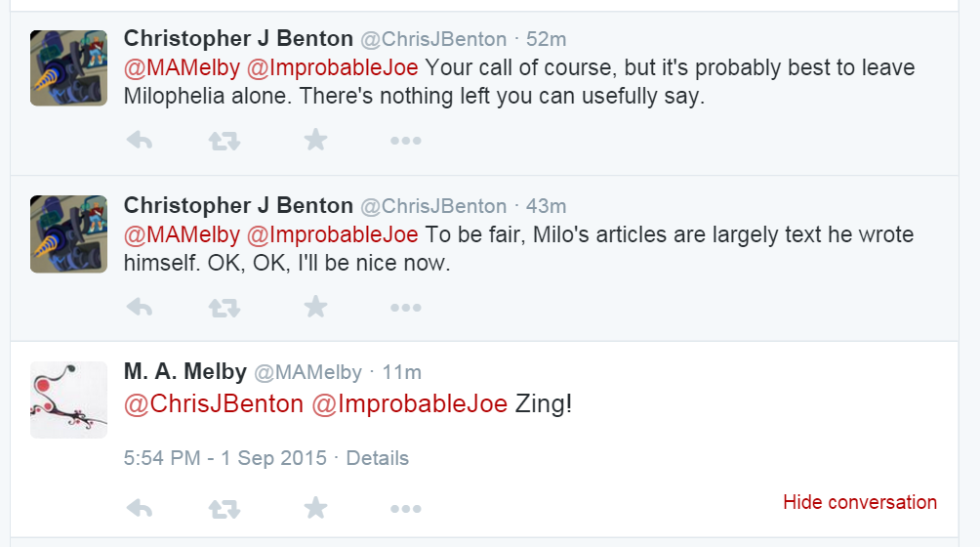Open tweet Details link

click(377, 458)
